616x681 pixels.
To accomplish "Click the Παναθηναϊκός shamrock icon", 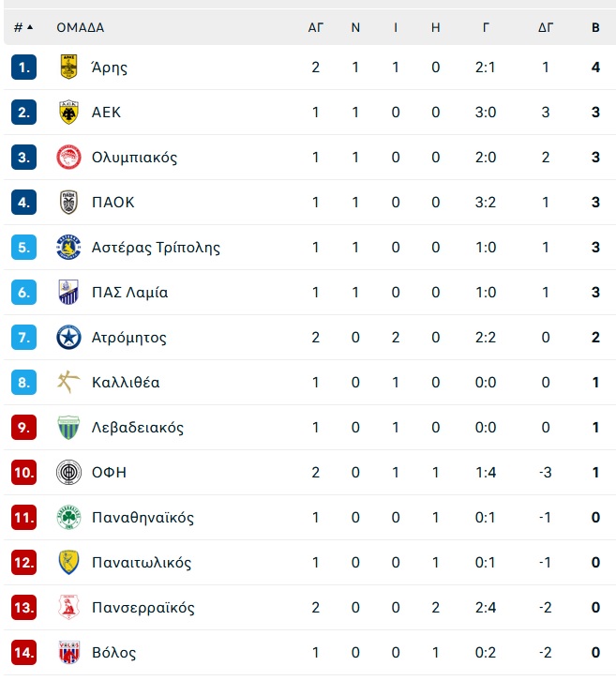I will [x=68, y=517].
